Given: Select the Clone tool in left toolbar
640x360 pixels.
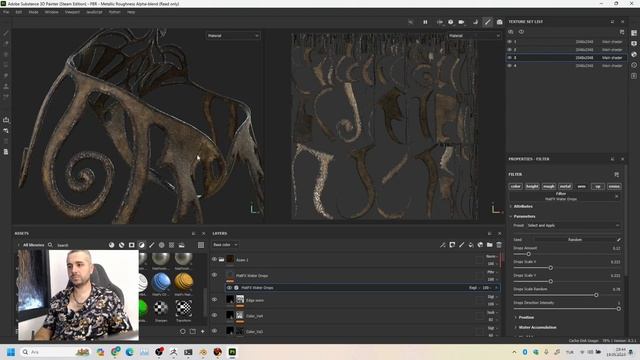Looking at the screenshot, I should (6, 86).
